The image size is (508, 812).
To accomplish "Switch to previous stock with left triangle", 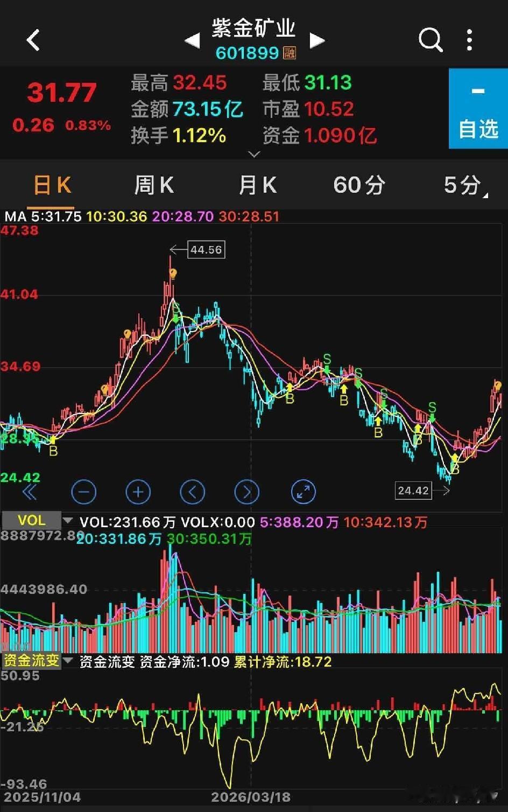I will point(192,40).
